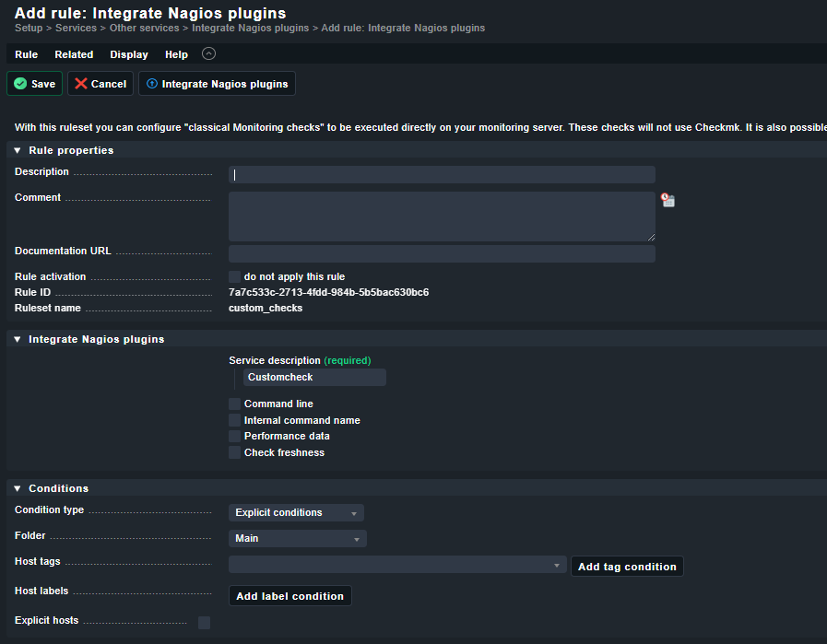Enable 'do not apply this rule'
Image resolution: width=827 pixels, height=644 pixels.
pos(234,276)
